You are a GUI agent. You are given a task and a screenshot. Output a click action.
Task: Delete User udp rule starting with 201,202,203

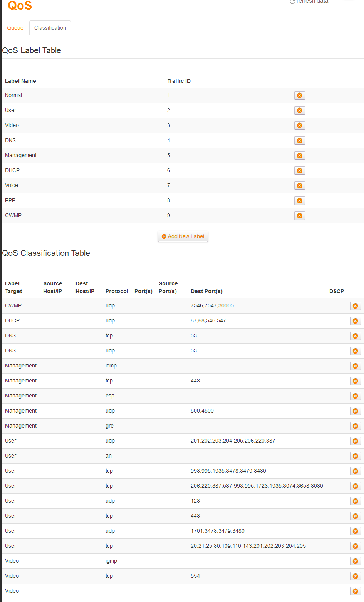355,441
